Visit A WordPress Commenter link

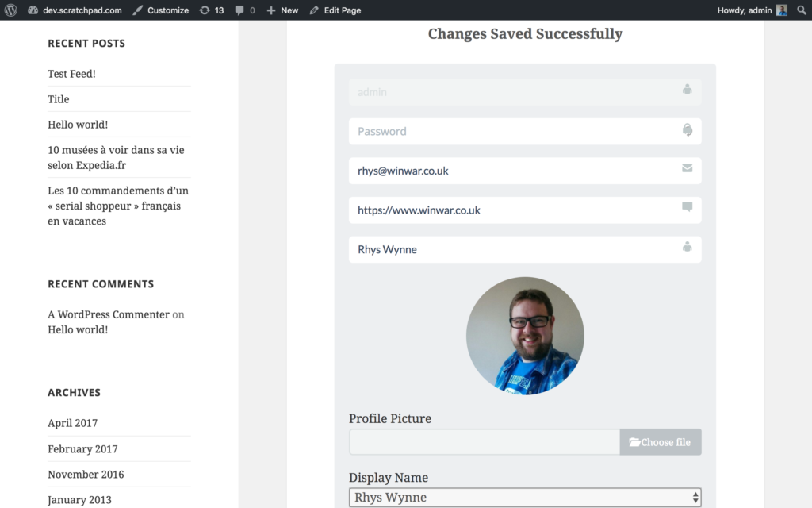(x=108, y=314)
